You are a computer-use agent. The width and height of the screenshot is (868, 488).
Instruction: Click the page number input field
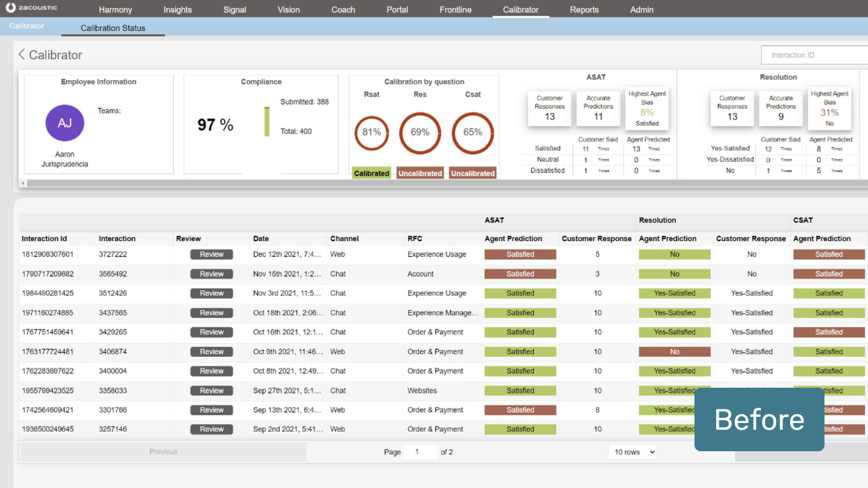pos(420,452)
